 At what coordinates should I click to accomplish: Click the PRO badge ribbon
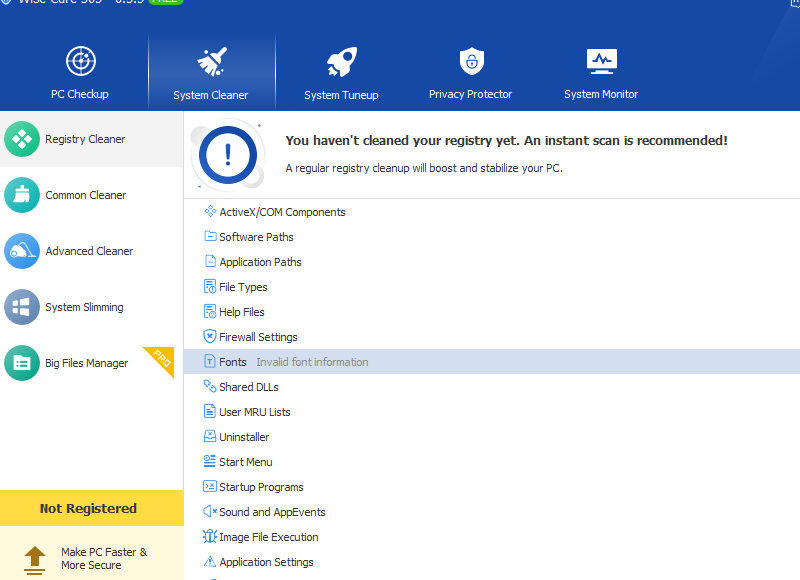point(161,359)
